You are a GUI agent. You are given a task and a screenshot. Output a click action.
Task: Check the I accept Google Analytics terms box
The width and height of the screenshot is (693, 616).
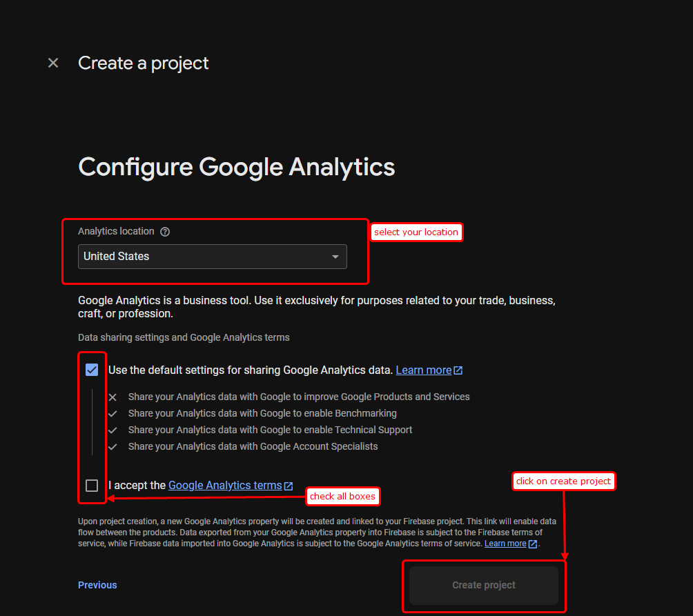point(92,486)
